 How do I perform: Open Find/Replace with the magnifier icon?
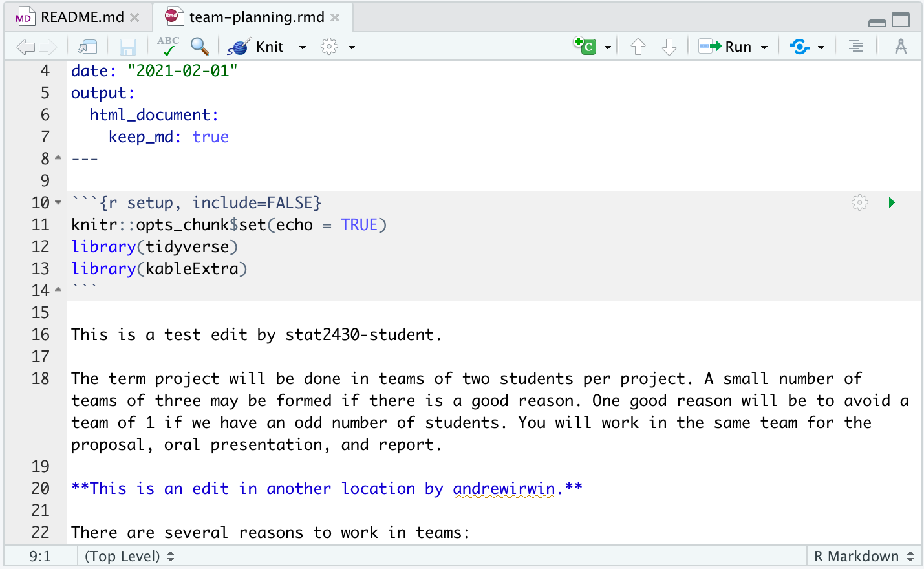coord(200,47)
